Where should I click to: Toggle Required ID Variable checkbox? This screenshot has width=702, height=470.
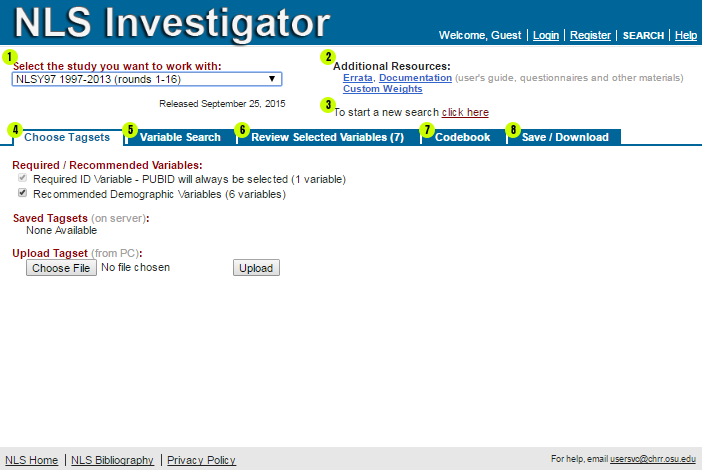click(x=22, y=178)
